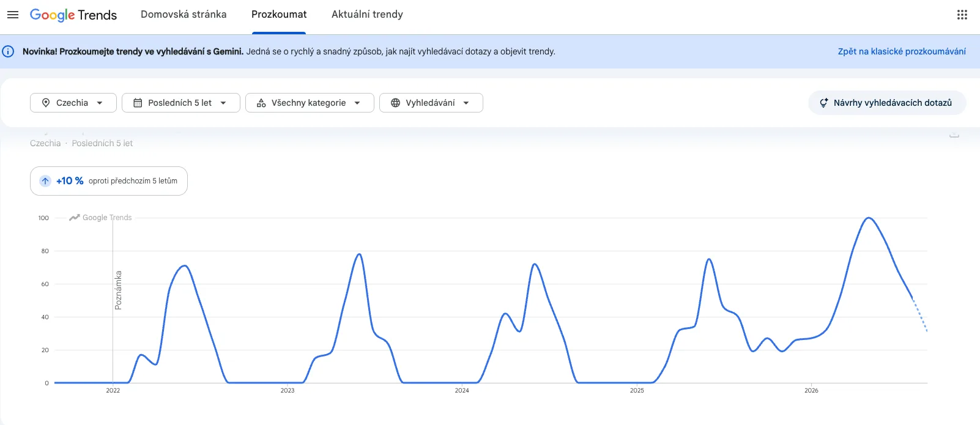Open the Aktuální trendy tab
Viewport: 980px width, 425px height.
(x=367, y=14)
